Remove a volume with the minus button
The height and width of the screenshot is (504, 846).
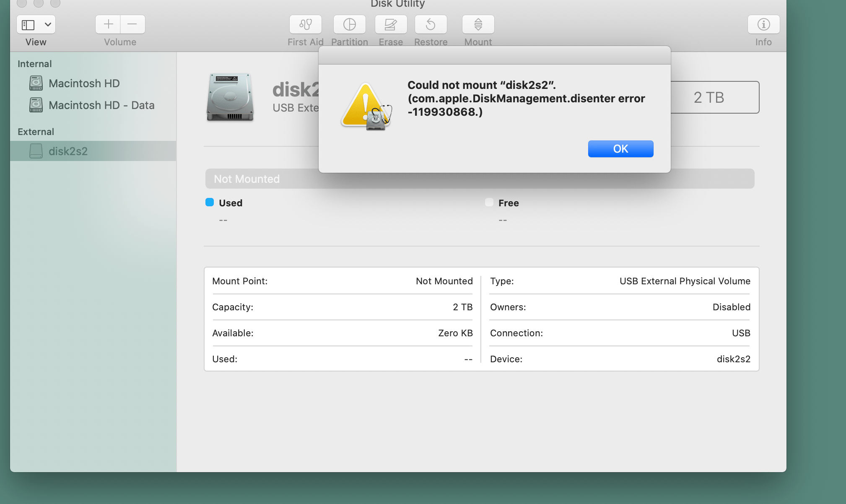pos(132,24)
